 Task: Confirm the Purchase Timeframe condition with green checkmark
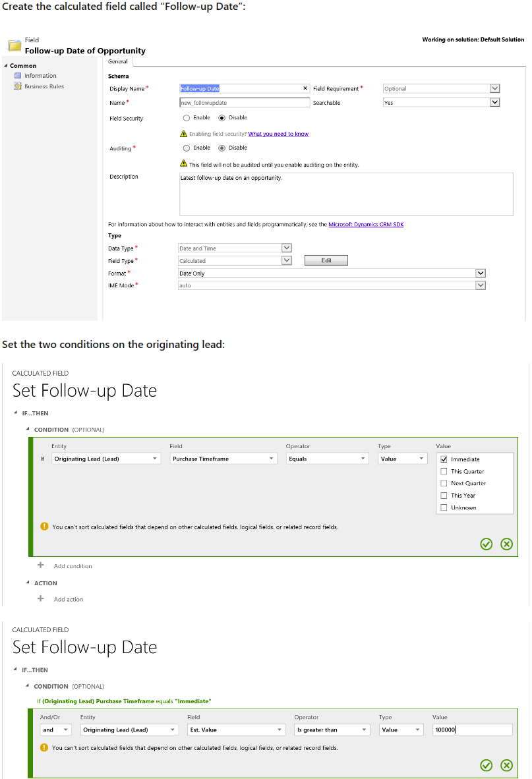[487, 544]
